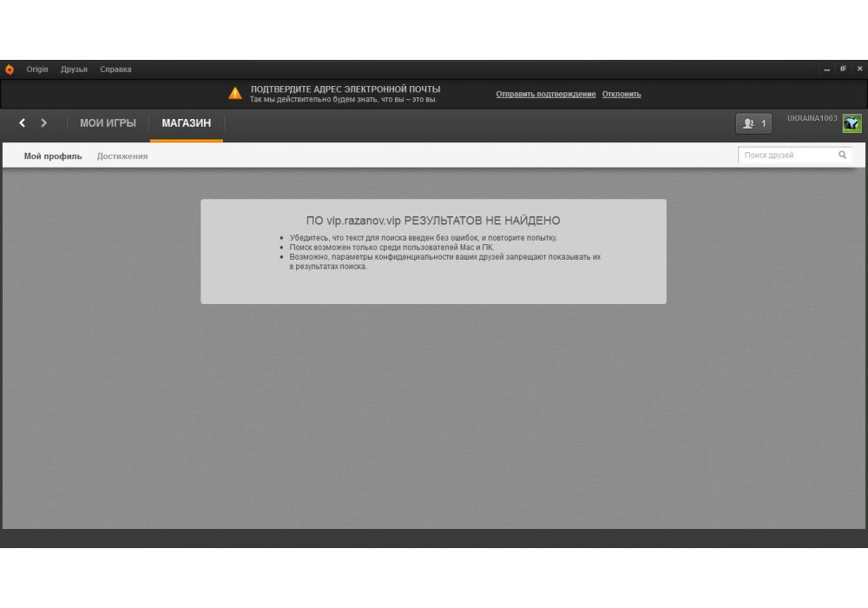Image resolution: width=868 pixels, height=608 pixels.
Task: Open the Origin menu
Action: click(x=37, y=69)
